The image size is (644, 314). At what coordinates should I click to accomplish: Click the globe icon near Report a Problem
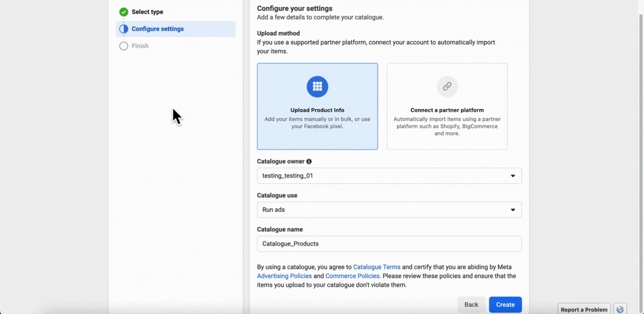point(620,309)
